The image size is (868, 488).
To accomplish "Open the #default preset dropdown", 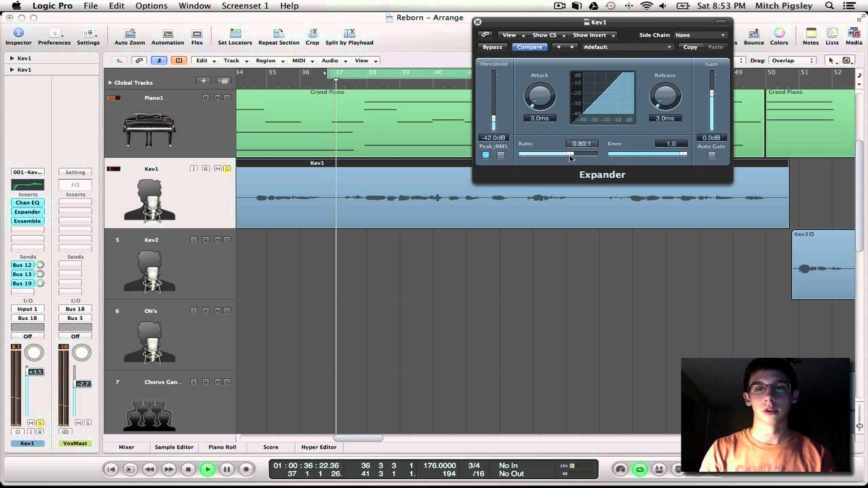I will (x=627, y=47).
